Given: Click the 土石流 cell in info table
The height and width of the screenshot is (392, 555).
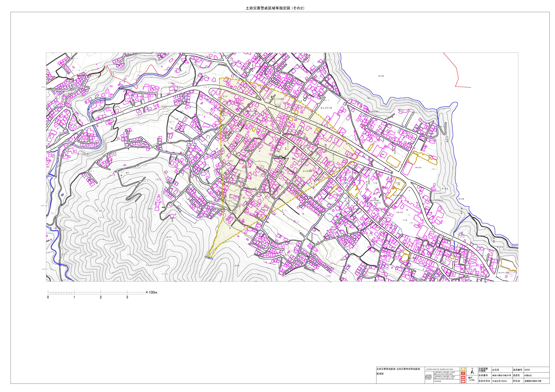Looking at the screenshot, I should (x=495, y=370).
